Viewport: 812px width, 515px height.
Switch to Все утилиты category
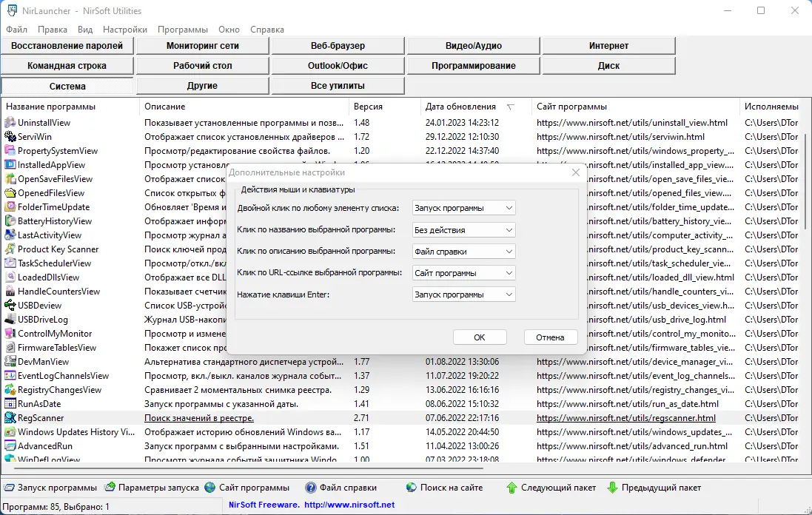click(x=338, y=85)
